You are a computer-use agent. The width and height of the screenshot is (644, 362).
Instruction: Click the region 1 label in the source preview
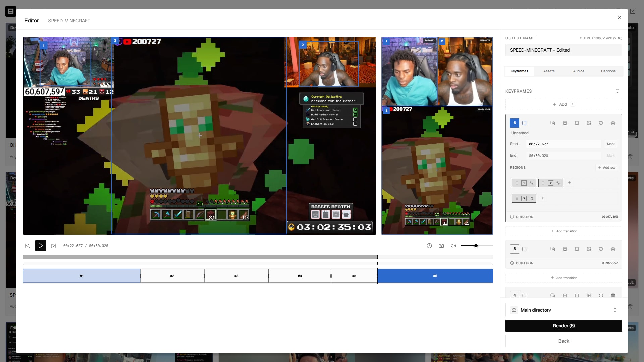[43, 45]
